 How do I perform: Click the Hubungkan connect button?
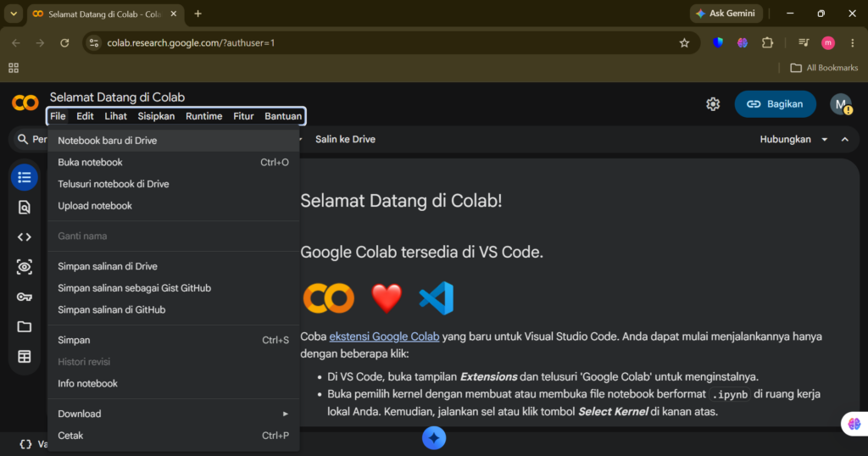pyautogui.click(x=785, y=140)
